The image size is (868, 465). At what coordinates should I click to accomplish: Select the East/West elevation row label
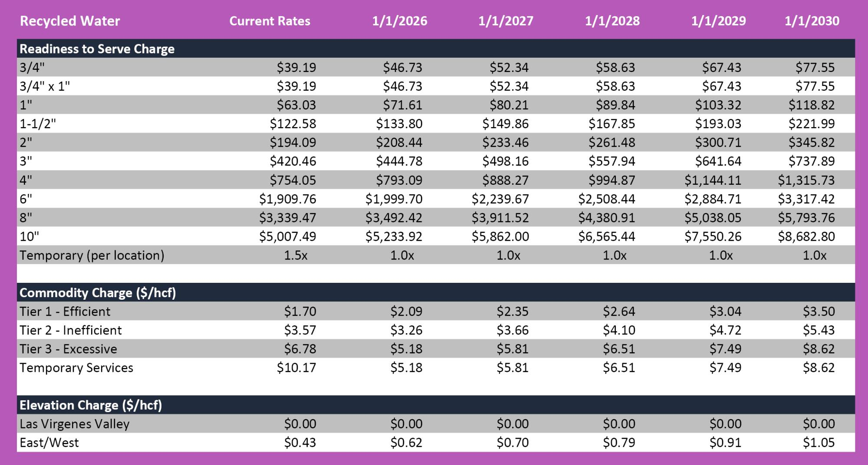49,442
